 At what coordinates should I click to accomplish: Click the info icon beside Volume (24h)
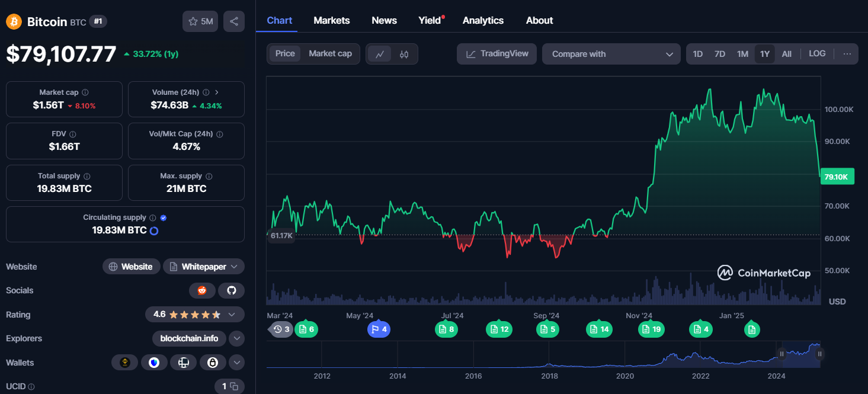(x=206, y=92)
